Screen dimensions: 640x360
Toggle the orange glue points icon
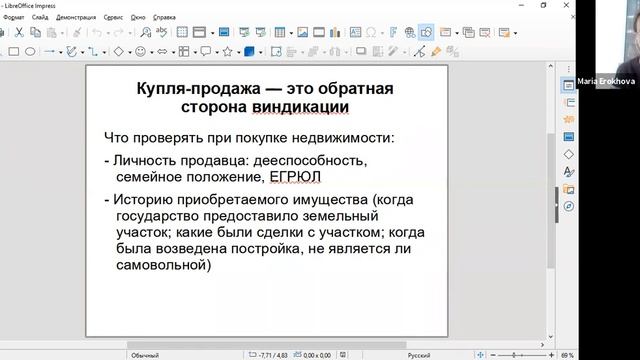[436, 52]
